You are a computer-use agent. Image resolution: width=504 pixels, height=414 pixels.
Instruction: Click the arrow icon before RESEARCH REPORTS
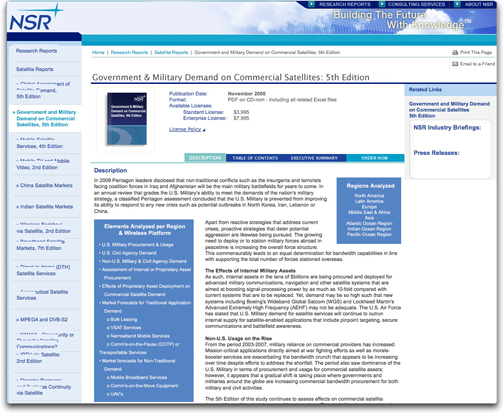311,4
